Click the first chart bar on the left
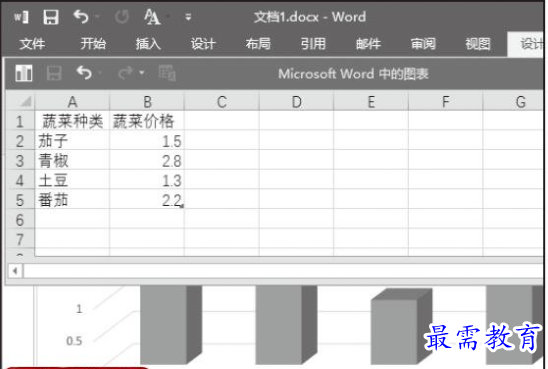The height and width of the screenshot is (369, 548). 171,325
